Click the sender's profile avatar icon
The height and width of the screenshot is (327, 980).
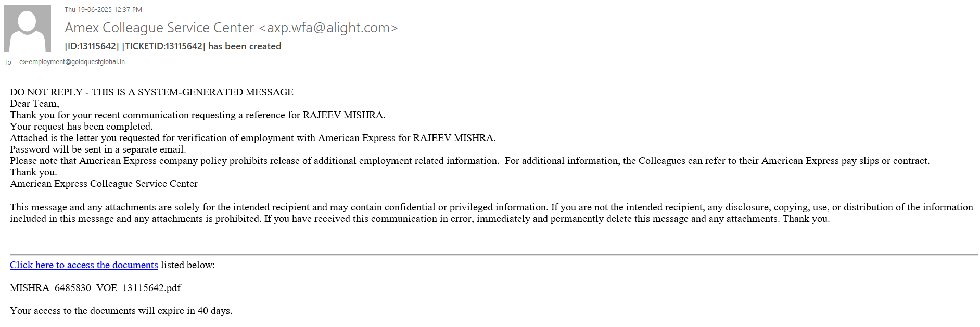tap(28, 28)
